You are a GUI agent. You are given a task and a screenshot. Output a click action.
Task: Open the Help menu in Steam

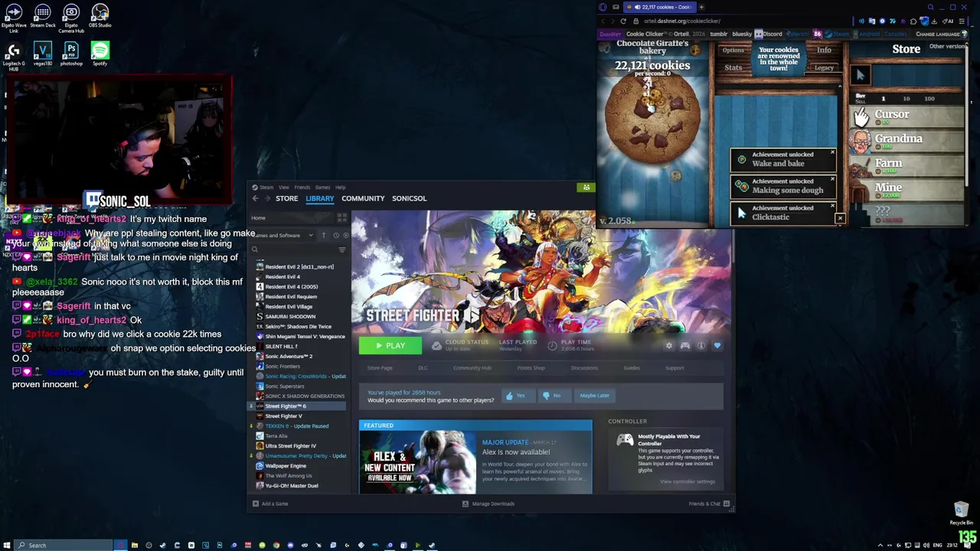tap(340, 187)
